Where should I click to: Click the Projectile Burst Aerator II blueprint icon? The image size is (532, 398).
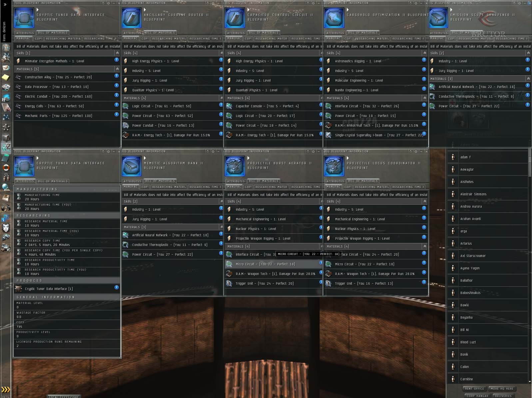pos(235,166)
